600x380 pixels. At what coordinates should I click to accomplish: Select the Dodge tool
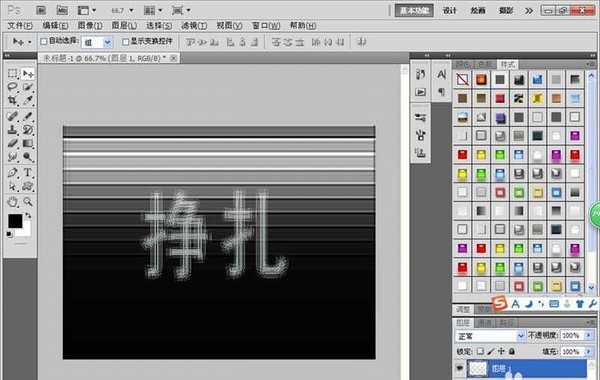[27, 157]
